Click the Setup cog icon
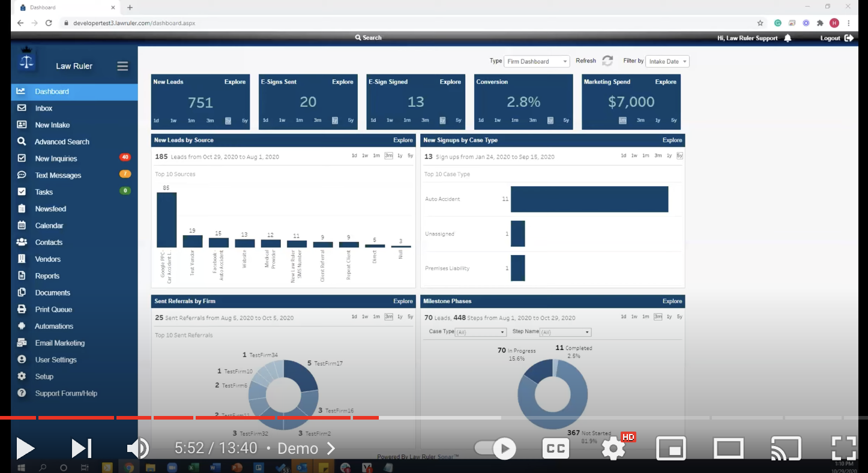This screenshot has height=473, width=868. click(x=22, y=377)
